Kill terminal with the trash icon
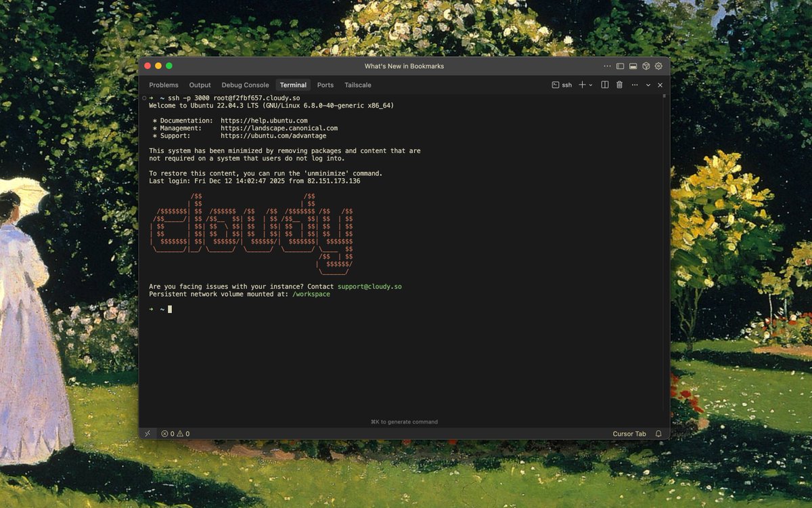The image size is (812, 508). 619,85
